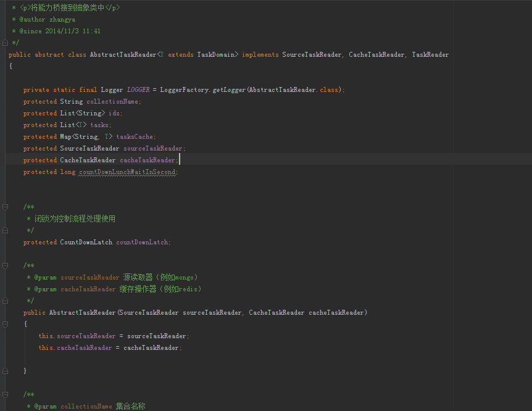Click cacheTaskReader field name in its declaration
The image size is (532, 411).
pyautogui.click(x=148, y=160)
